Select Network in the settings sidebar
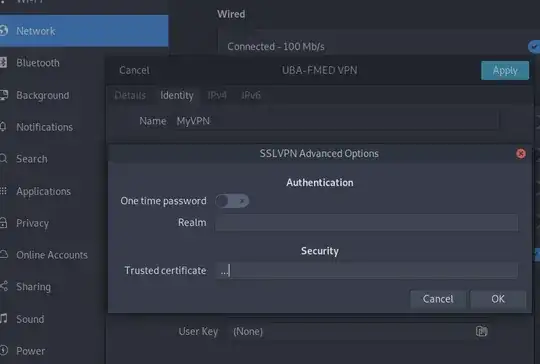The image size is (540, 364). pyautogui.click(x=84, y=31)
